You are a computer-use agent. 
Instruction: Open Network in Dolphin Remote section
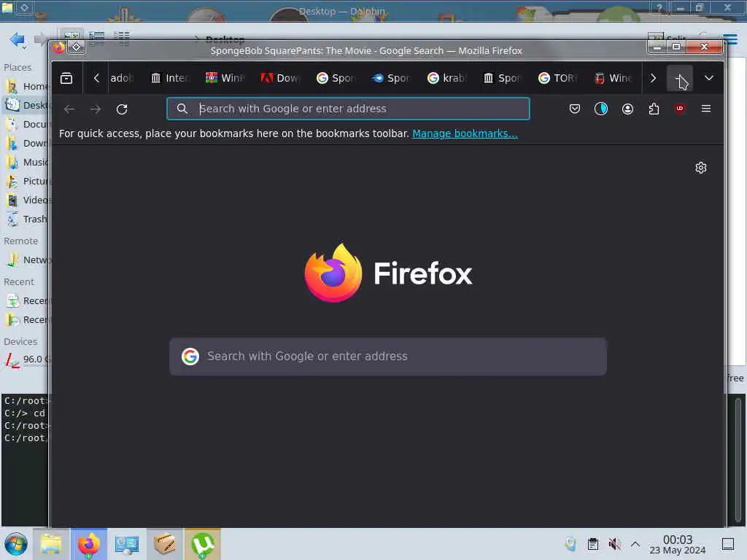[26, 260]
